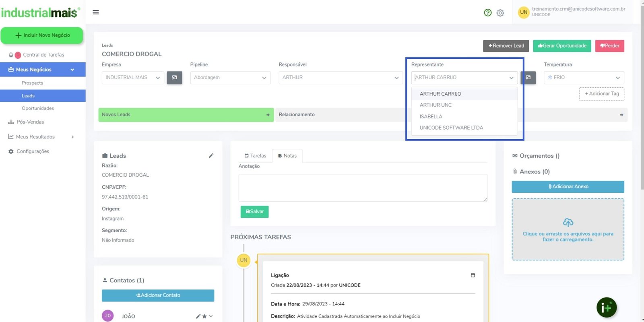Switch to the Tarefas tab
This screenshot has width=644, height=322.
tap(255, 156)
